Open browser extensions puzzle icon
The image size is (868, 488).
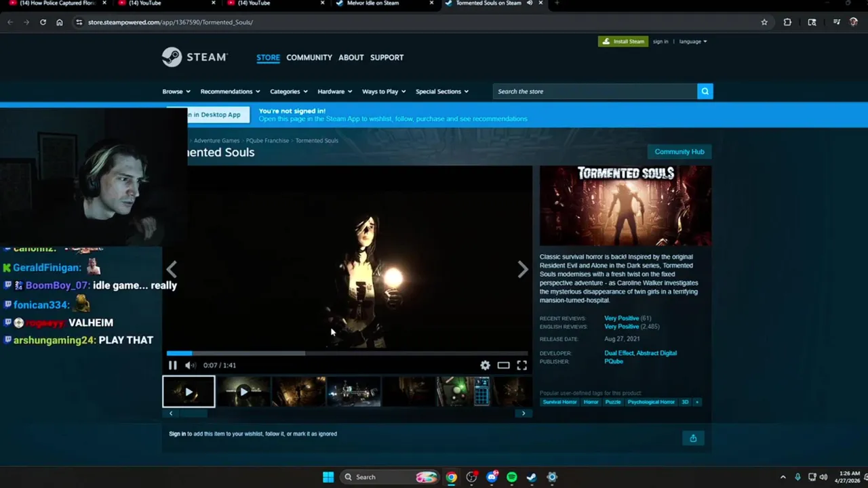pyautogui.click(x=787, y=22)
